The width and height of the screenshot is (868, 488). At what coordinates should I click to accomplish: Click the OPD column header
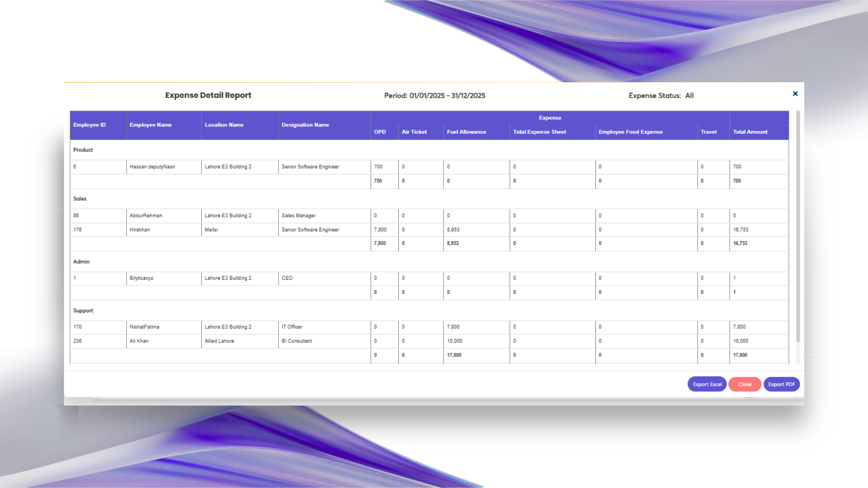click(380, 132)
